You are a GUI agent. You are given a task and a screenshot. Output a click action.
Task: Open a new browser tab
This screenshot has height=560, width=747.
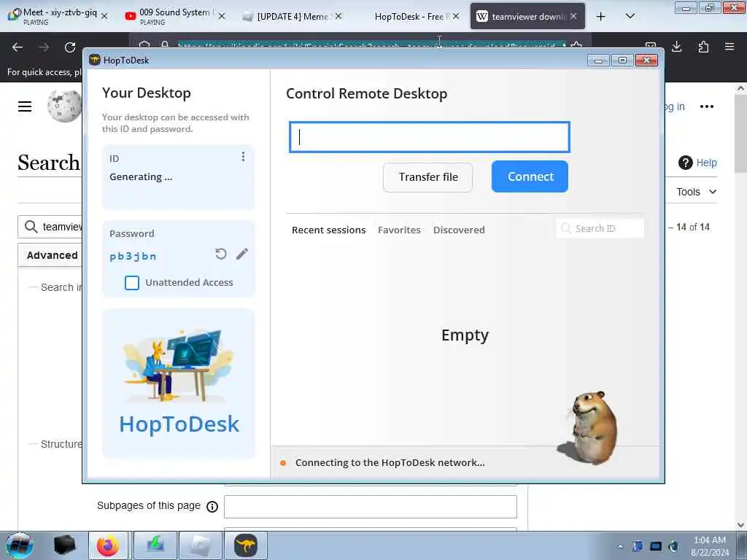point(601,17)
